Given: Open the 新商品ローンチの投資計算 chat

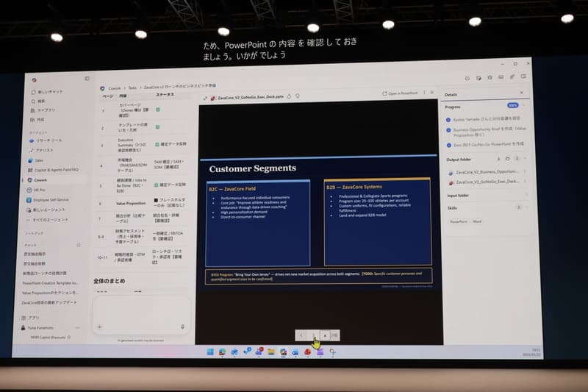Looking at the screenshot, I should [x=45, y=273].
